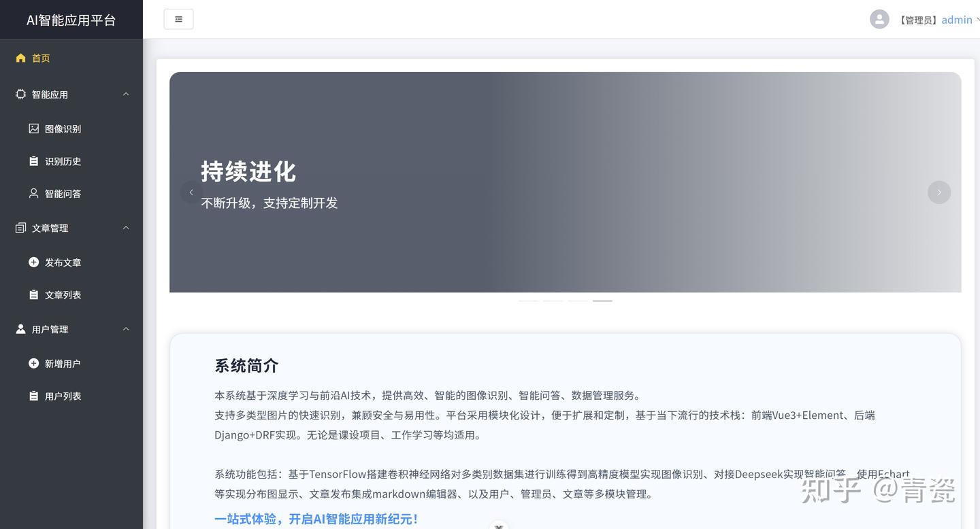This screenshot has height=529, width=980.
Task: Collapse the 智能应用 menu section
Action: click(125, 94)
